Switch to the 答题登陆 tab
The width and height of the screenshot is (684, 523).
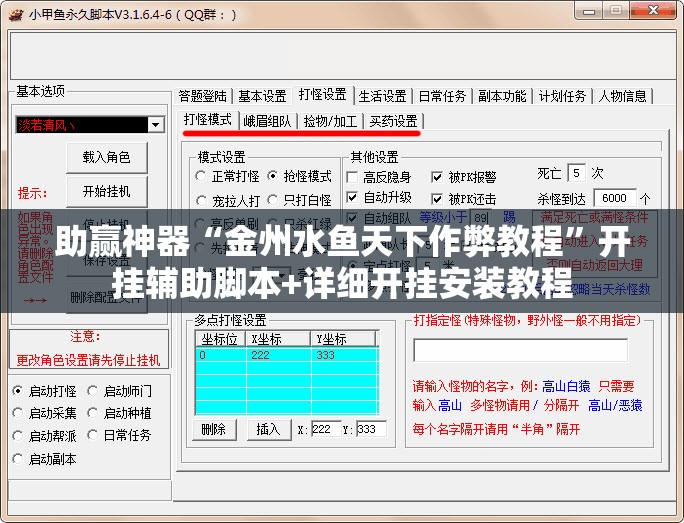pyautogui.click(x=203, y=96)
